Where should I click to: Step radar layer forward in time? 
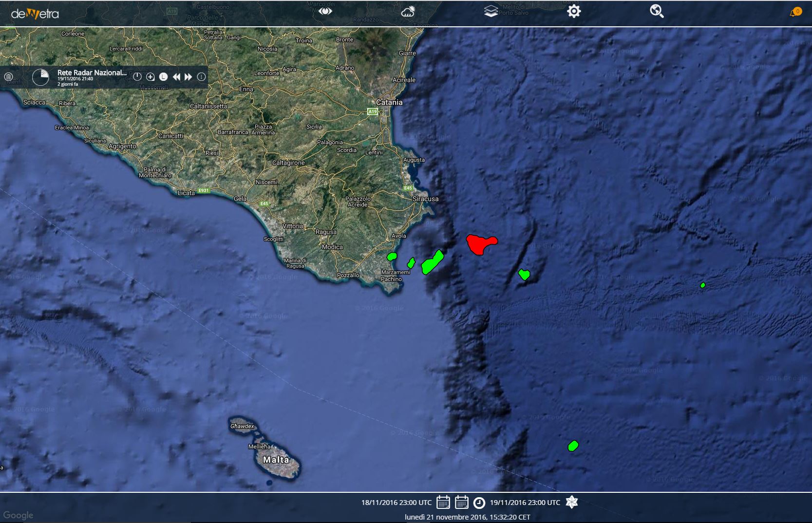tap(188, 77)
